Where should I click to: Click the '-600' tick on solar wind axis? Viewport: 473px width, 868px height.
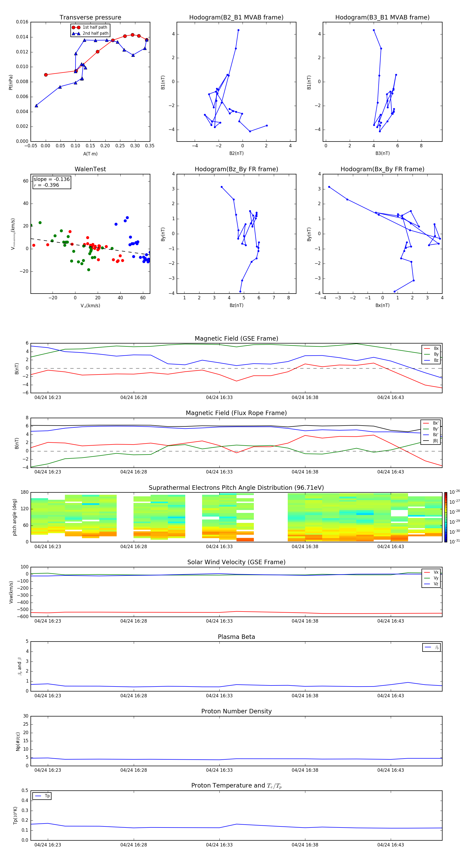pyautogui.click(x=22, y=617)
